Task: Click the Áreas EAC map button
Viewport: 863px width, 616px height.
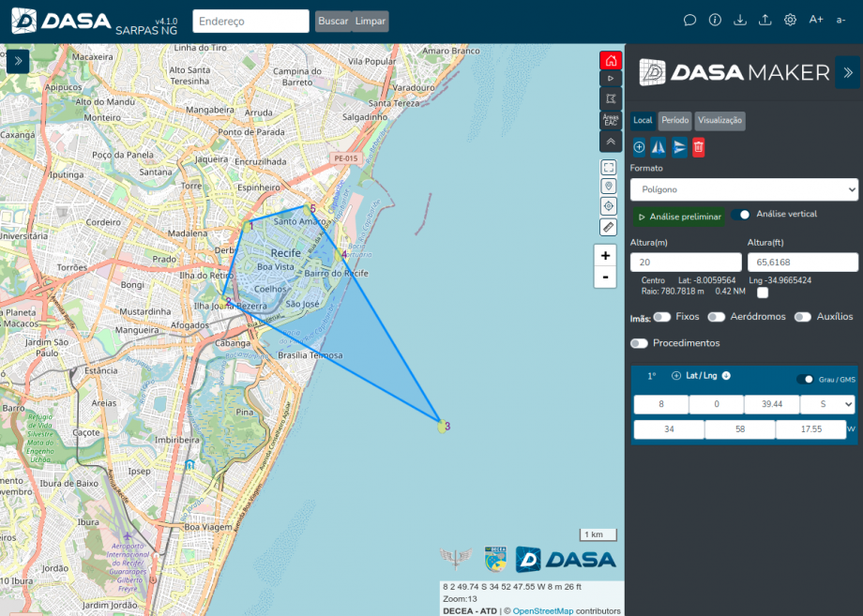Action: tap(611, 120)
